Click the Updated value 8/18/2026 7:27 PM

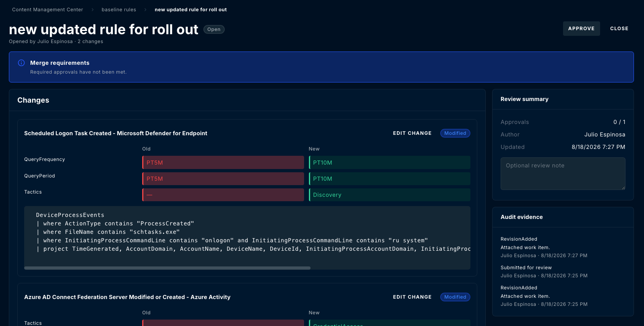coord(598,147)
